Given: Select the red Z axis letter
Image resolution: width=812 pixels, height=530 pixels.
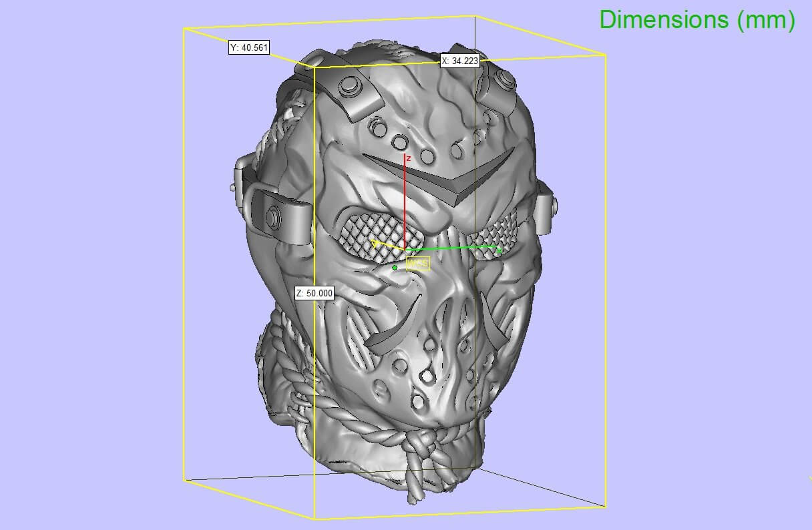Looking at the screenshot, I should (x=408, y=159).
